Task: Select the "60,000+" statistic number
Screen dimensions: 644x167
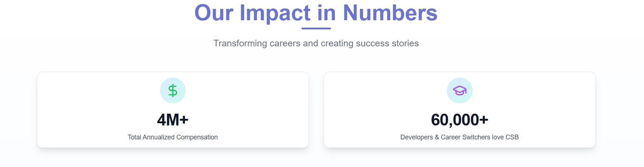Action: (459, 120)
